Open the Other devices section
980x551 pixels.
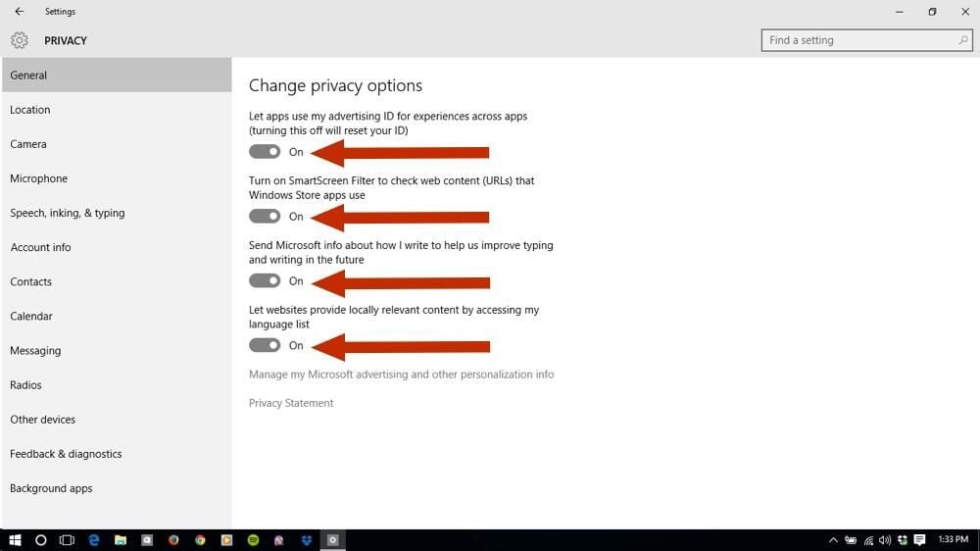(117, 419)
